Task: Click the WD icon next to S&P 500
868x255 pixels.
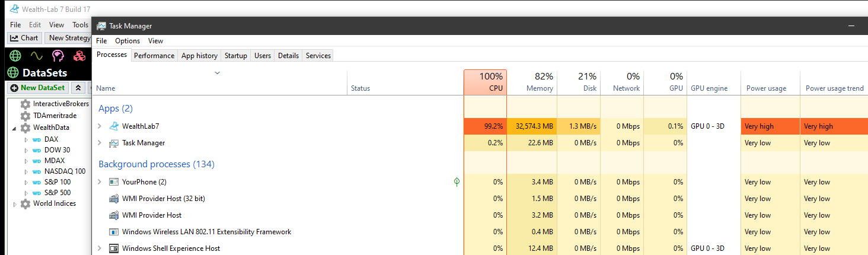Action: (36, 193)
